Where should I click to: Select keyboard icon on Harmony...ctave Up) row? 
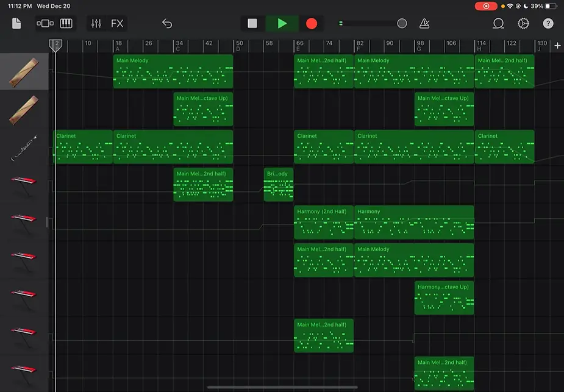tap(24, 298)
